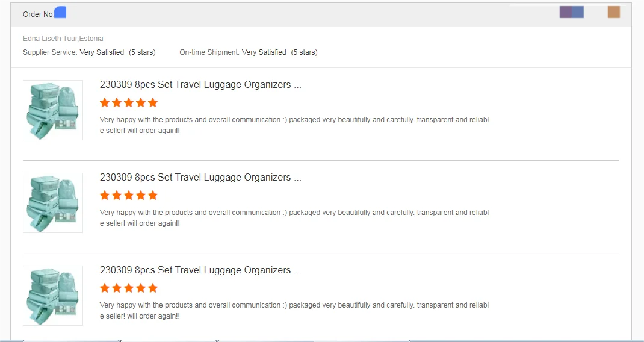The image size is (644, 342).
Task: Click the orange-brown square in the header
Action: coord(613,12)
